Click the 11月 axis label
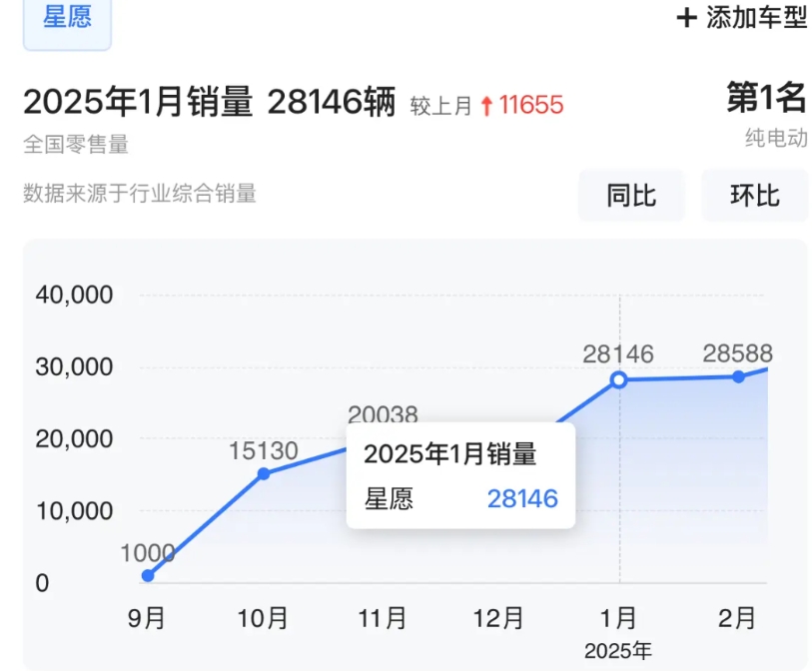The height and width of the screenshot is (671, 812). 383,618
